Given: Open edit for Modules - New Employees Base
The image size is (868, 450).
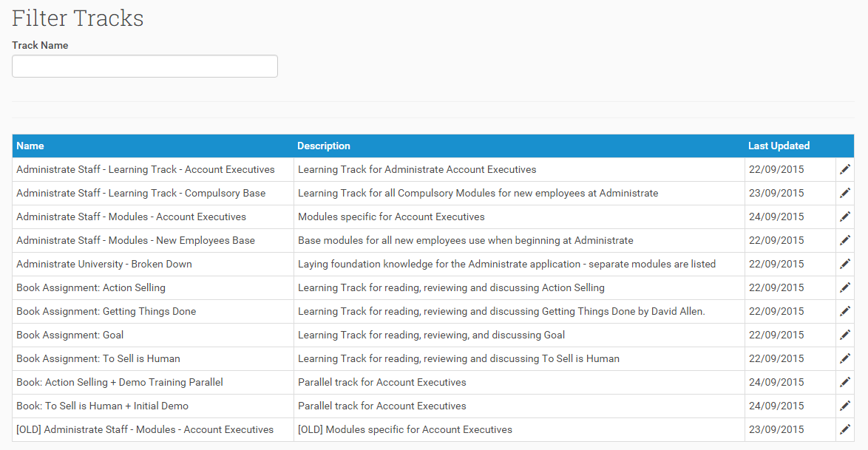Looking at the screenshot, I should pos(845,240).
